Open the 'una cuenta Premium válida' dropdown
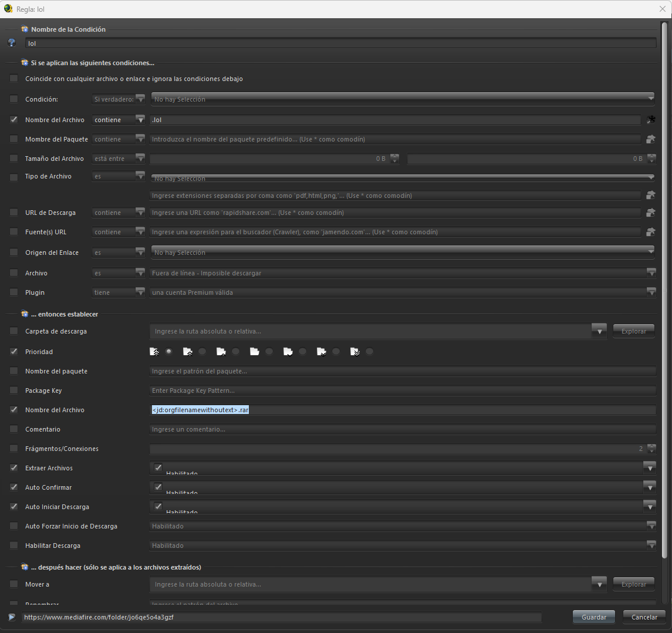Screen dimensions: 672x633 pyautogui.click(x=403, y=292)
